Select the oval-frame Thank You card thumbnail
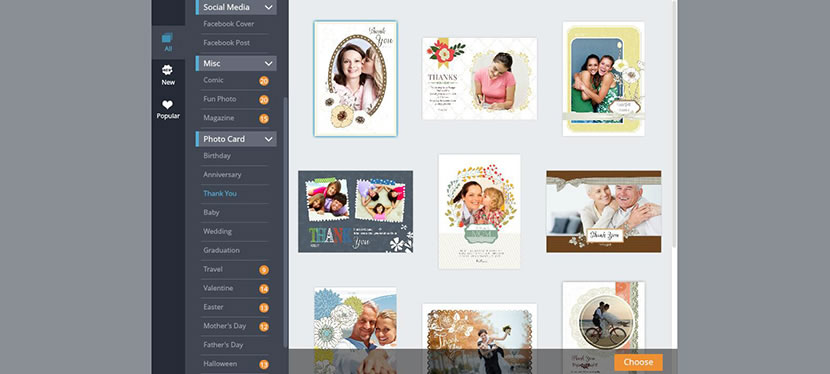This screenshot has height=374, width=830. [355, 79]
